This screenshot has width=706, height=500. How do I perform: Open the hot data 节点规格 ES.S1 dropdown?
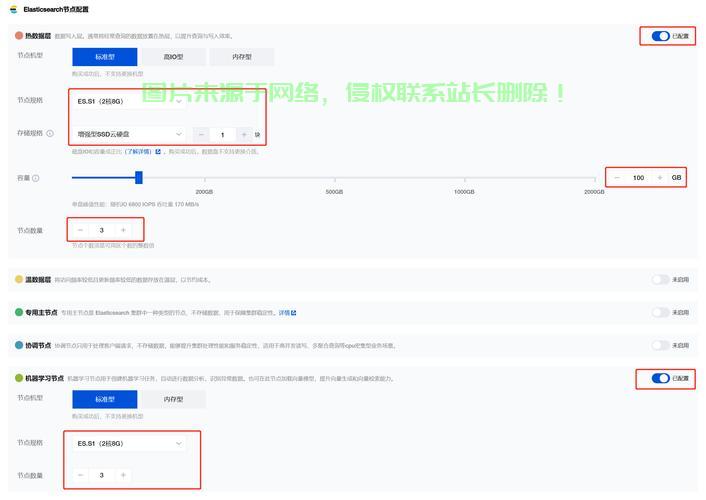point(129,101)
